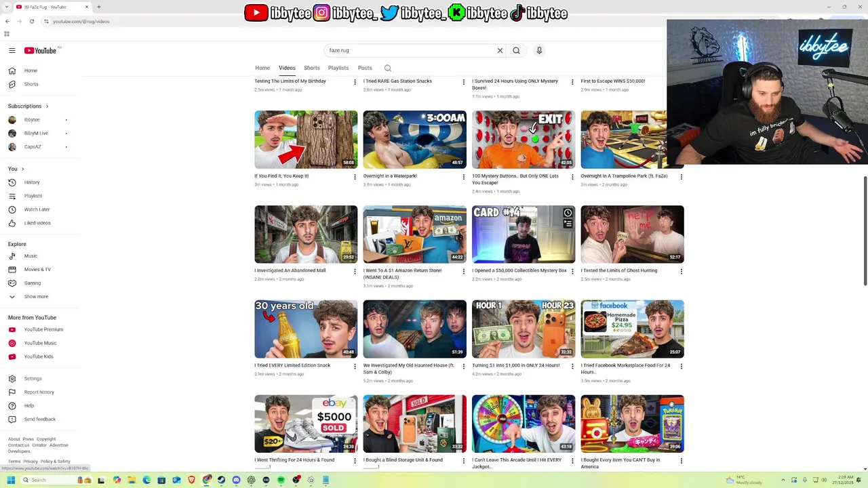Open options for Overnight In A Trampoline Park
The width and height of the screenshot is (868, 488).
pos(681,177)
